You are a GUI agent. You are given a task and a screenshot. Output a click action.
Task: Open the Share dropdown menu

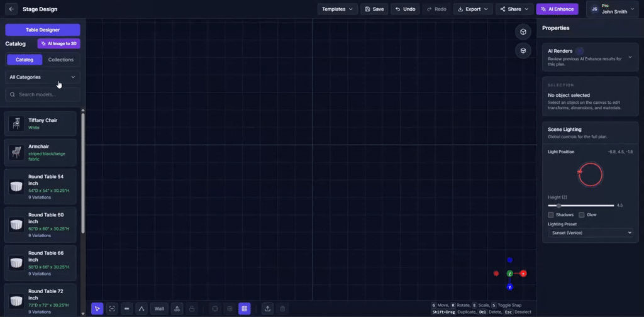(514, 9)
